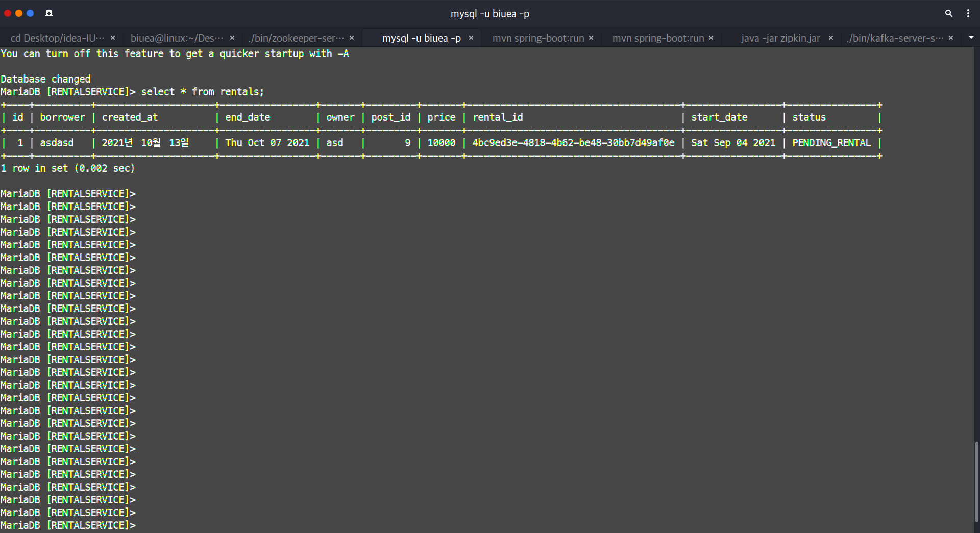Click the window title 'mysql -u biuea -p'
Image resolution: width=980 pixels, height=533 pixels.
click(x=490, y=14)
